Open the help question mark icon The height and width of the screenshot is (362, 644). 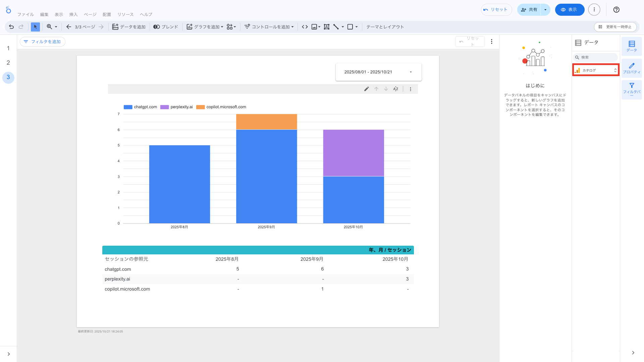[616, 10]
